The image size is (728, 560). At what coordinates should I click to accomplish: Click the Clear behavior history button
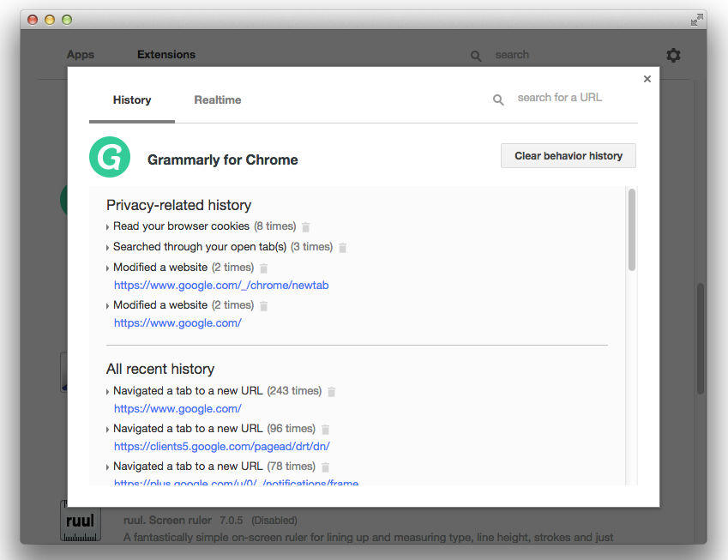coord(568,155)
